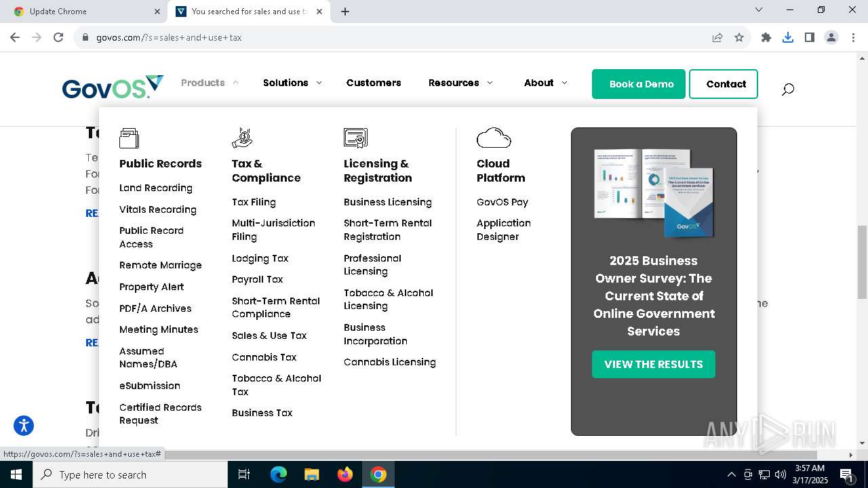Click the Licensing & Registration certificate icon
The width and height of the screenshot is (868, 488).
355,138
